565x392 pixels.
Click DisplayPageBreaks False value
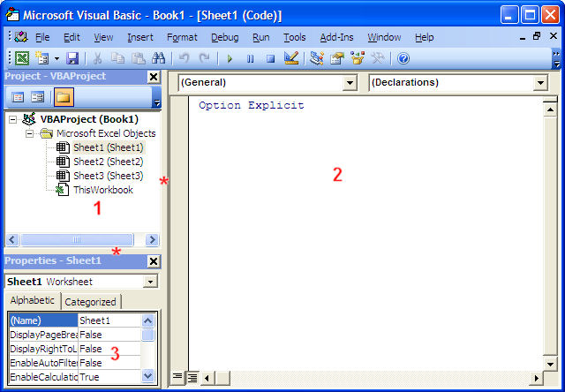tap(109, 335)
